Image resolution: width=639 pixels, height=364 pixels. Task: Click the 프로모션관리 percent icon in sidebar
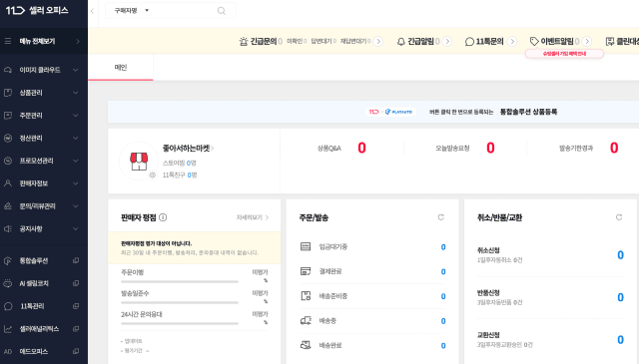(8, 161)
